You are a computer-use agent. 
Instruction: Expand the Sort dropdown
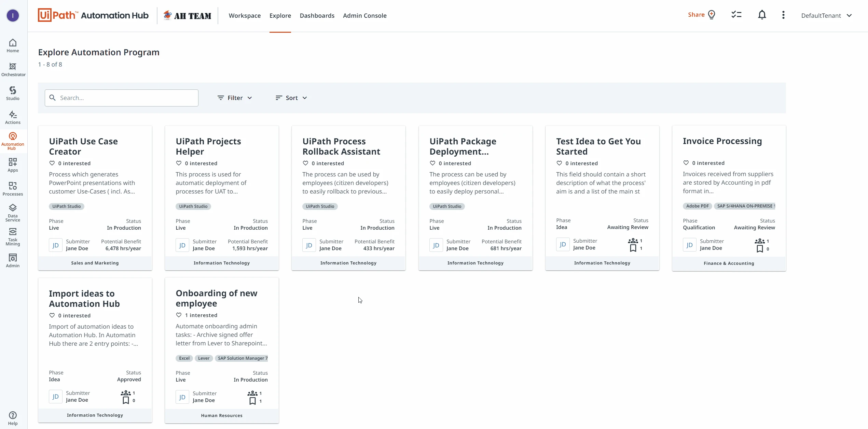click(291, 98)
